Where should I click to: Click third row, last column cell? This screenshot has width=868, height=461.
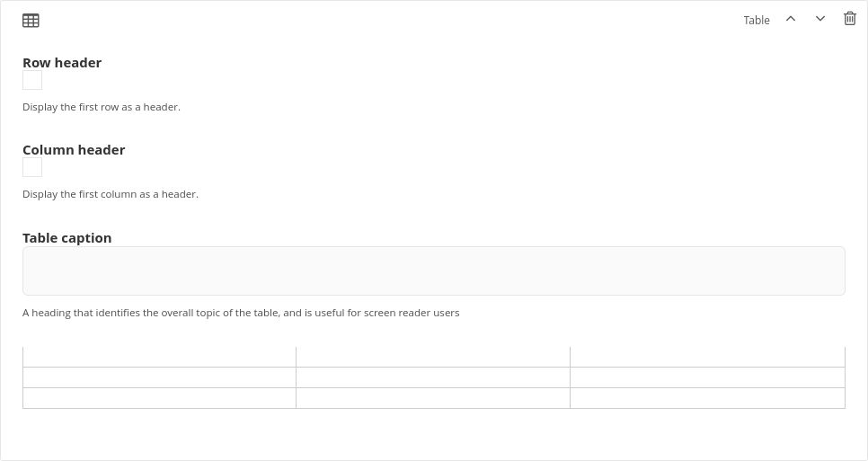click(x=707, y=398)
